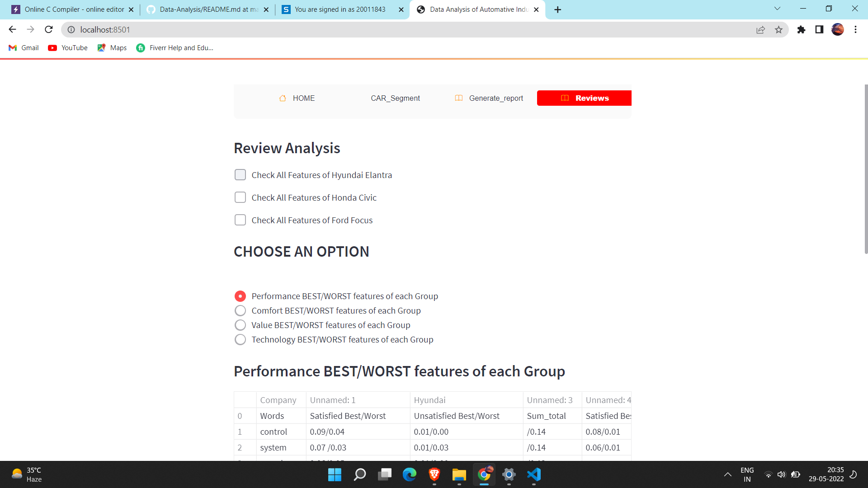Click inside the address bar showing localhost:8501
Screen dimensions: 868x488
(x=181, y=29)
